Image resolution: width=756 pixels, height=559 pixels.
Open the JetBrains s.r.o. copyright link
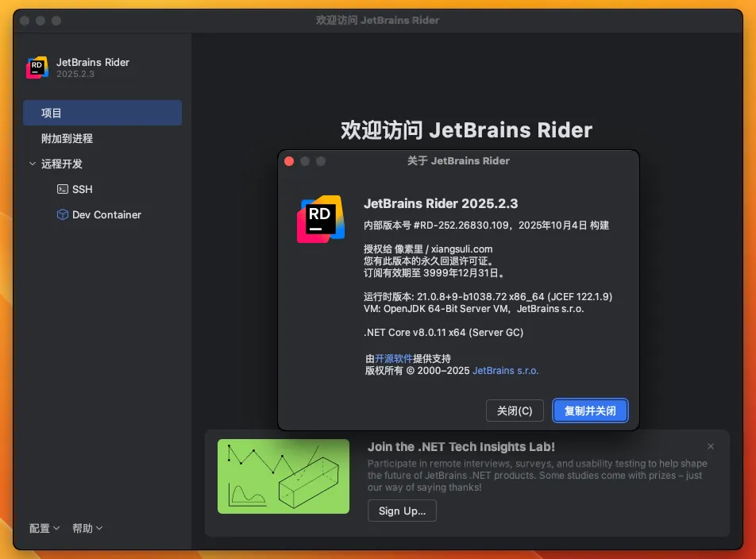[505, 370]
